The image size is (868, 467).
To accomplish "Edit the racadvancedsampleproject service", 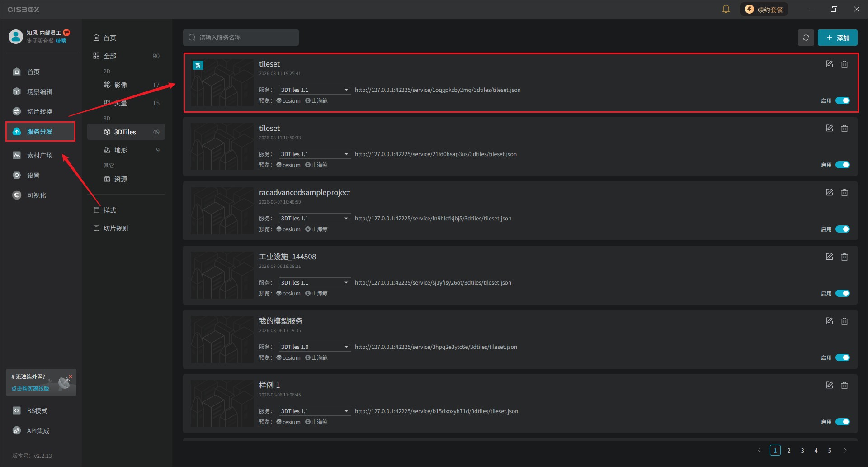I will 830,192.
